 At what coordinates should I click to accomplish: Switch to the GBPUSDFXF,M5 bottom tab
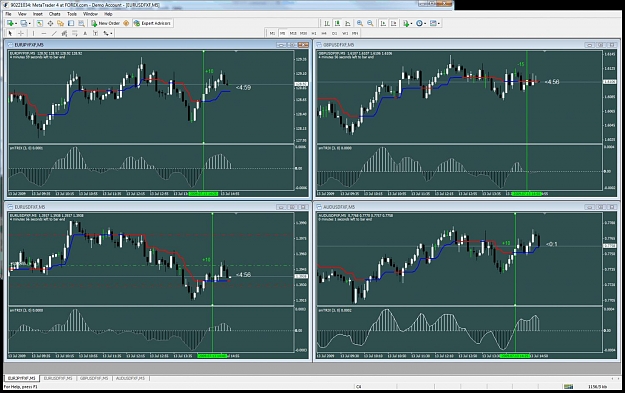[x=94, y=378]
